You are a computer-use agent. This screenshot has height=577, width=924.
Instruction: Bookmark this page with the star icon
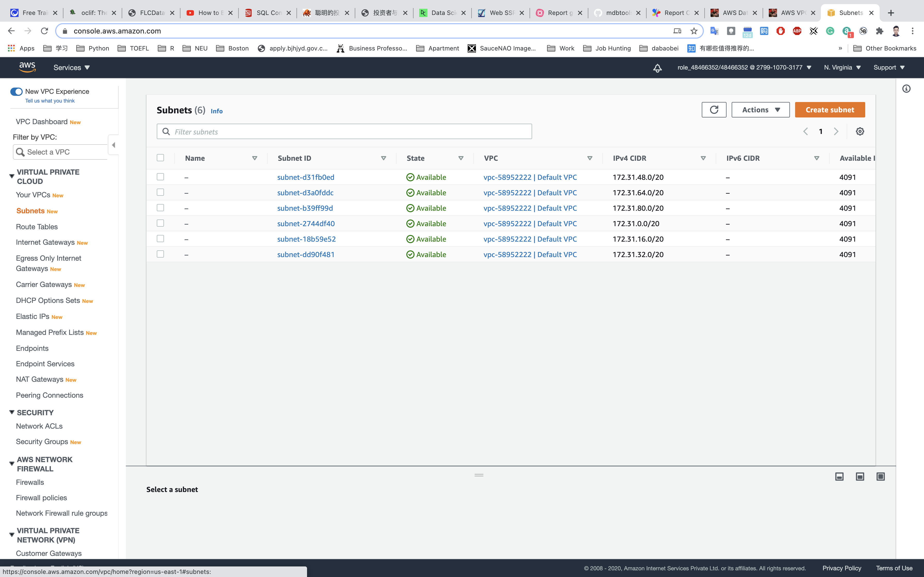694,31
